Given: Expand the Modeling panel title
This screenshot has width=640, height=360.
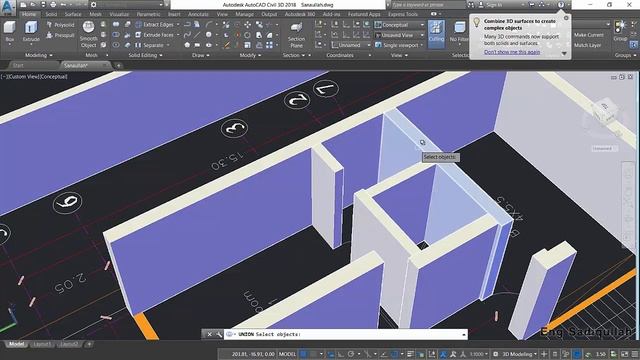Looking at the screenshot, I should tap(39, 55).
